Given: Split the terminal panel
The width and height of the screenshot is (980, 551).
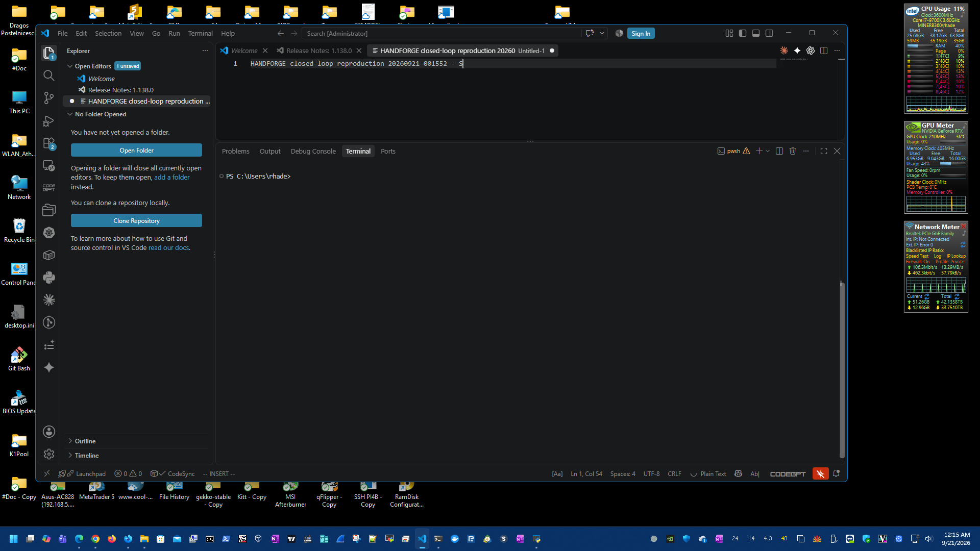Looking at the screenshot, I should click(779, 151).
